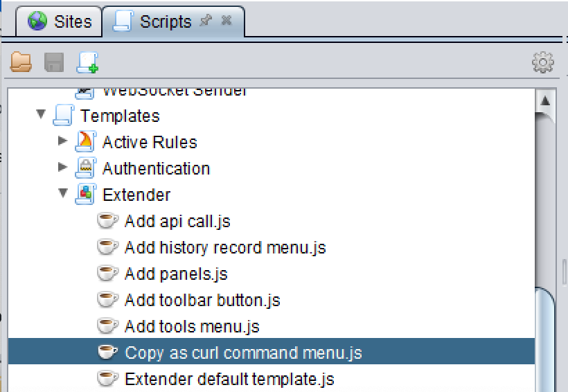
Task: Select the Active Rules tree item
Action: (150, 142)
